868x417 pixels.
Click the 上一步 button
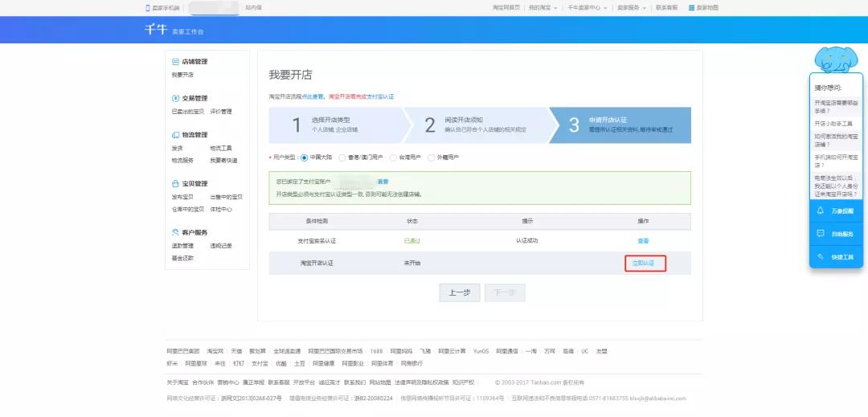point(460,292)
